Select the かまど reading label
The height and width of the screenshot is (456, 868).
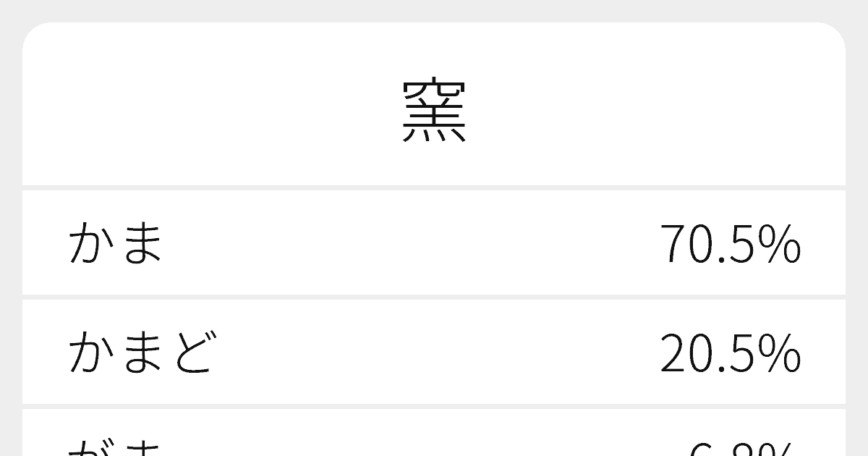coord(142,352)
